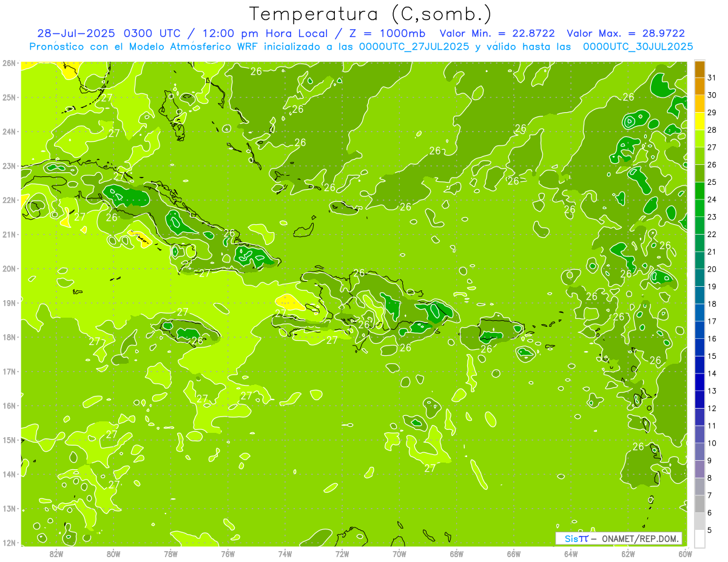Image resolution: width=728 pixels, height=562 pixels.
Task: Click the brown swatch above 31 on the scale
Action: click(x=700, y=69)
